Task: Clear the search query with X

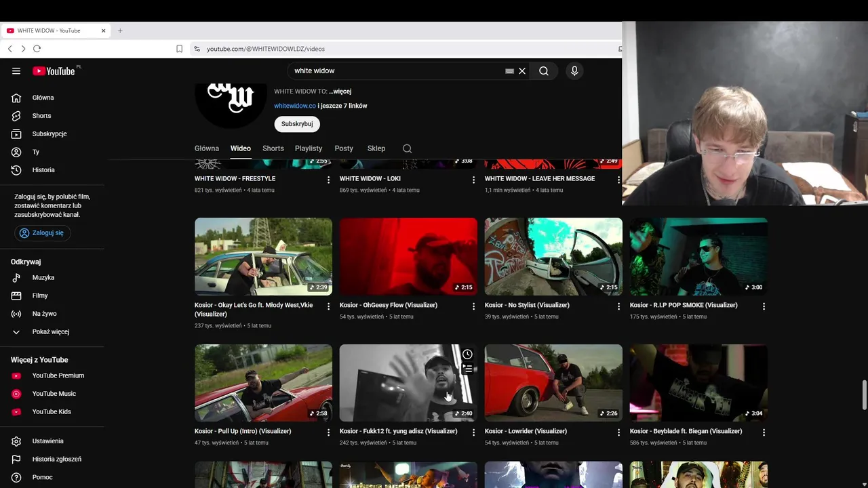Action: click(522, 71)
